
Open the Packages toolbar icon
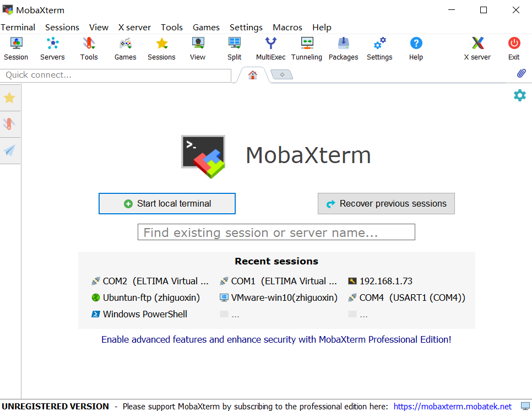tap(343, 48)
